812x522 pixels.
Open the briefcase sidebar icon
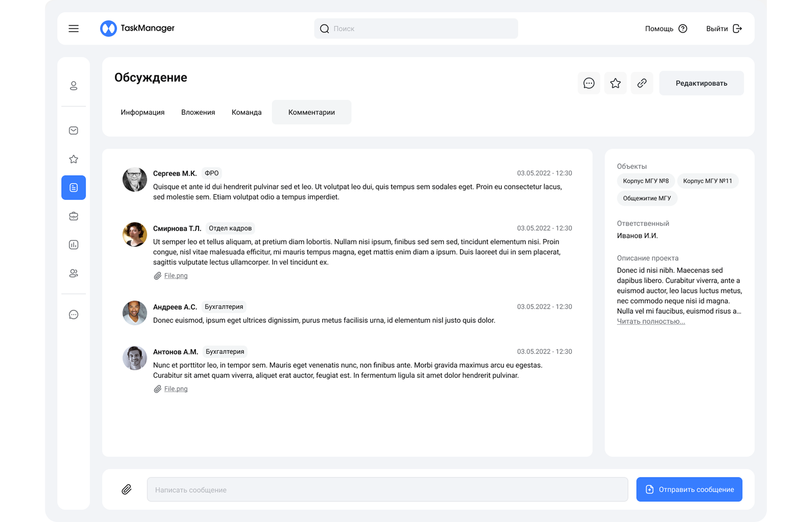click(74, 216)
